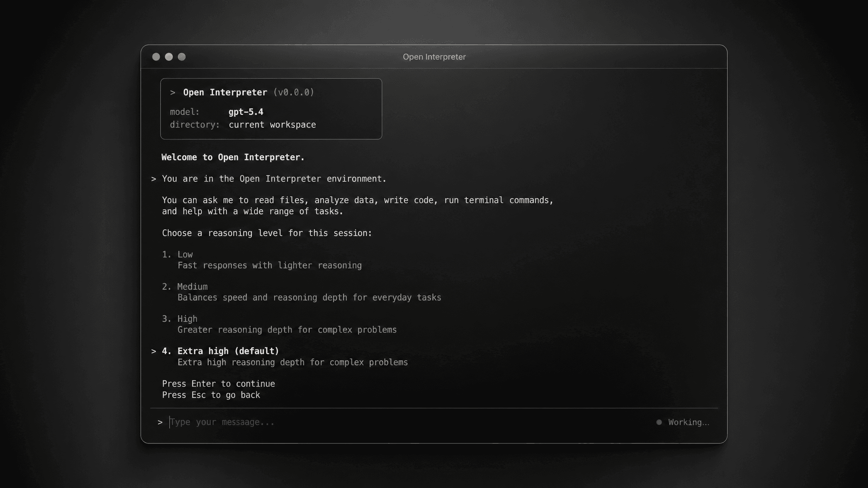
Task: Click the Press Esc to go back line
Action: coord(211,395)
